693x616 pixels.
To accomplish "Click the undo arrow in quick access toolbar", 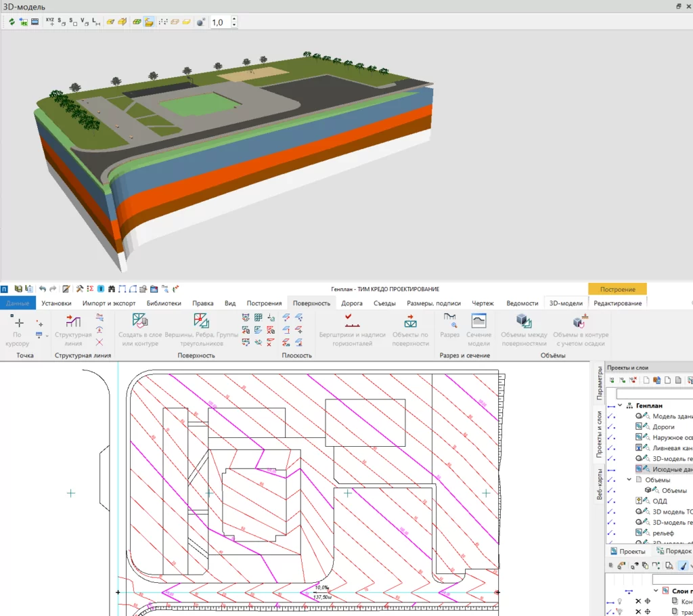I will 43,289.
